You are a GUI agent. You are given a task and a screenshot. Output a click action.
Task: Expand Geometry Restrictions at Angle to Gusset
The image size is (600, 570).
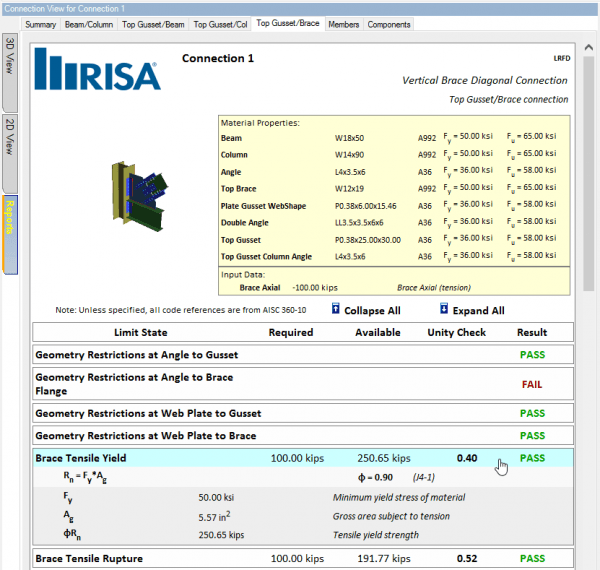click(136, 354)
